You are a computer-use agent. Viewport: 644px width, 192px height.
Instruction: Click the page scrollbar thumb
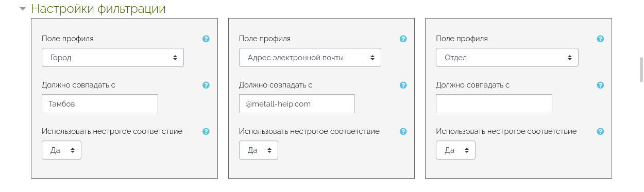point(641,69)
